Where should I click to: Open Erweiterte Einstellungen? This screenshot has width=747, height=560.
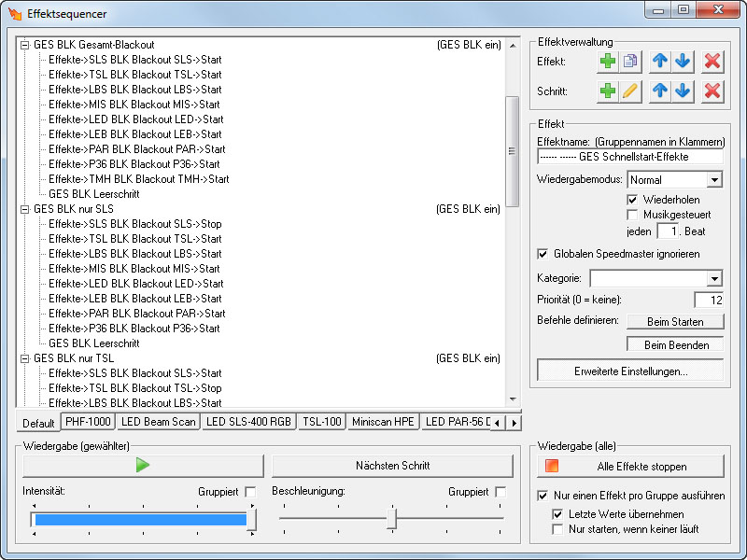(630, 371)
